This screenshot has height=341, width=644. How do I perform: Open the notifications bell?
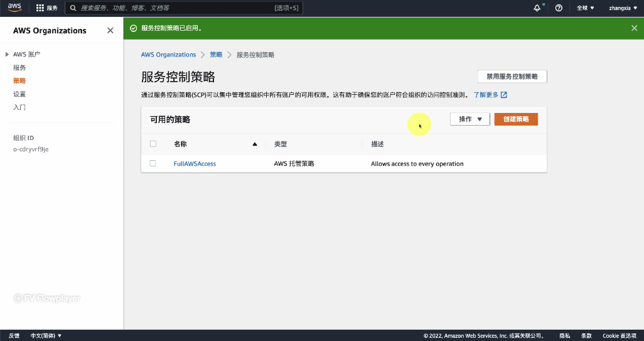(537, 8)
